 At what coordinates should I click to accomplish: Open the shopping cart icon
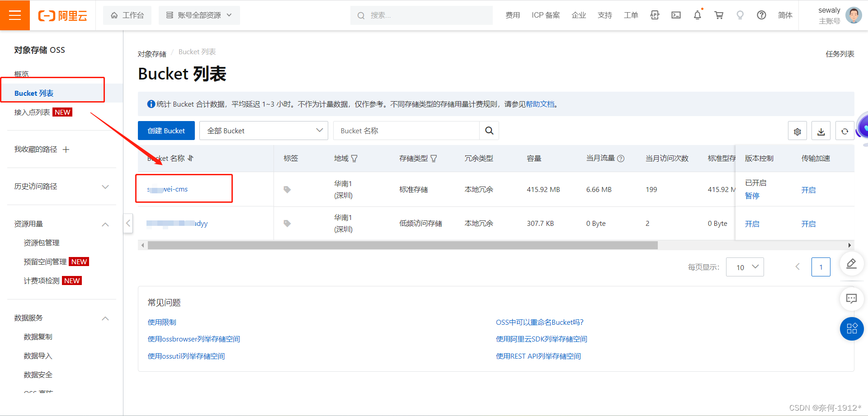719,15
